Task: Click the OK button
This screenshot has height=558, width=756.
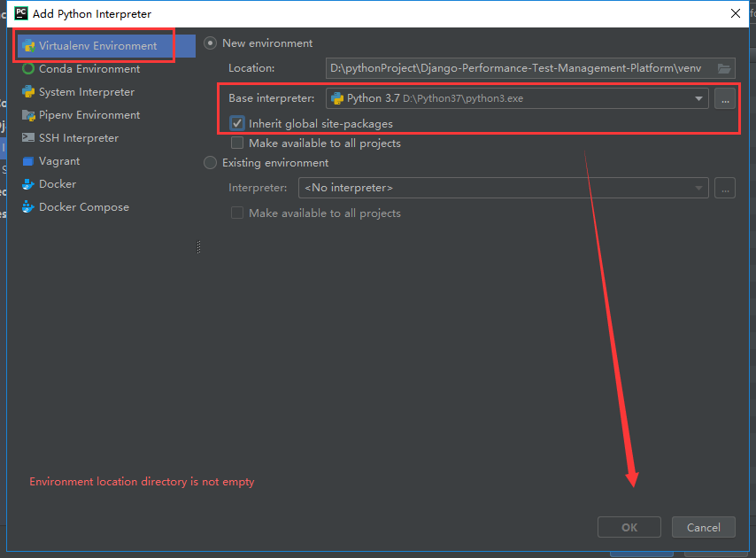Action: coord(629,527)
